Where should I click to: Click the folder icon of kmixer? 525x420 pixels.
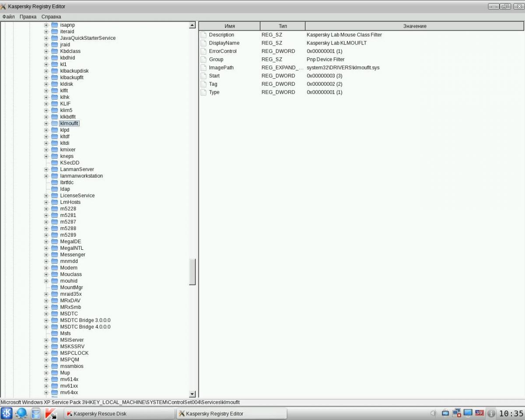[x=54, y=150]
